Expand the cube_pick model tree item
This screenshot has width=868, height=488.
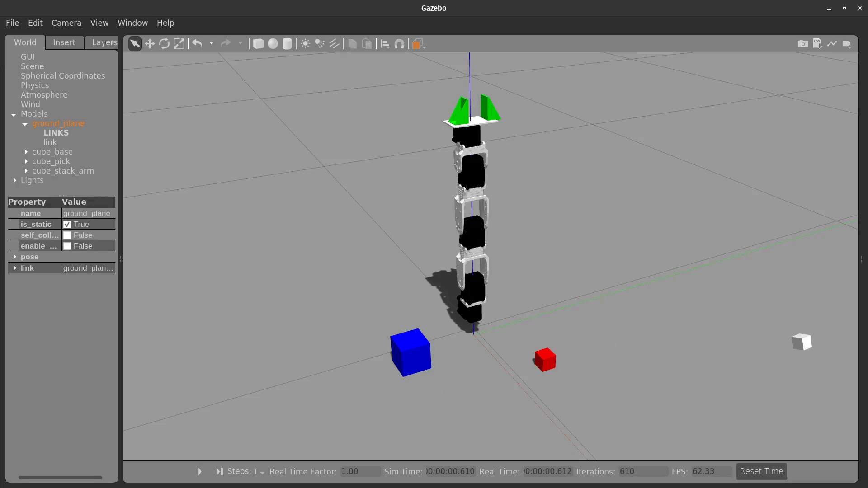(26, 161)
